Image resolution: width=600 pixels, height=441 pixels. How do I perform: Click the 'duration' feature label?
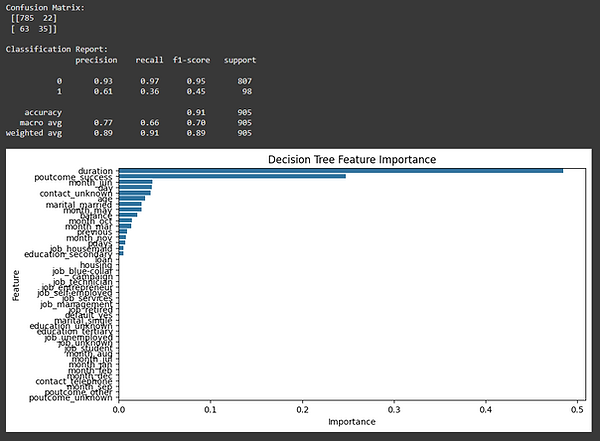[95, 171]
